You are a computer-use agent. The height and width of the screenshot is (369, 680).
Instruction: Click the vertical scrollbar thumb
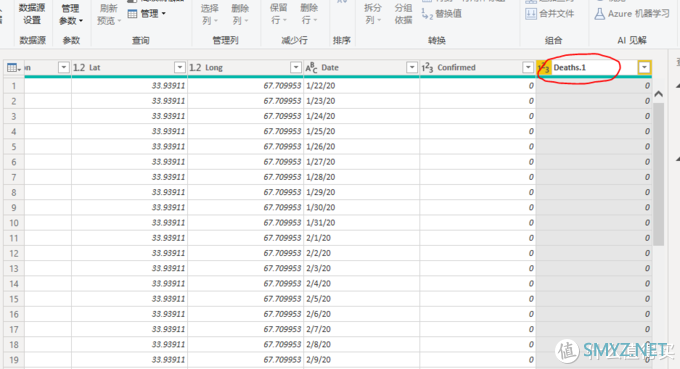coord(658,174)
